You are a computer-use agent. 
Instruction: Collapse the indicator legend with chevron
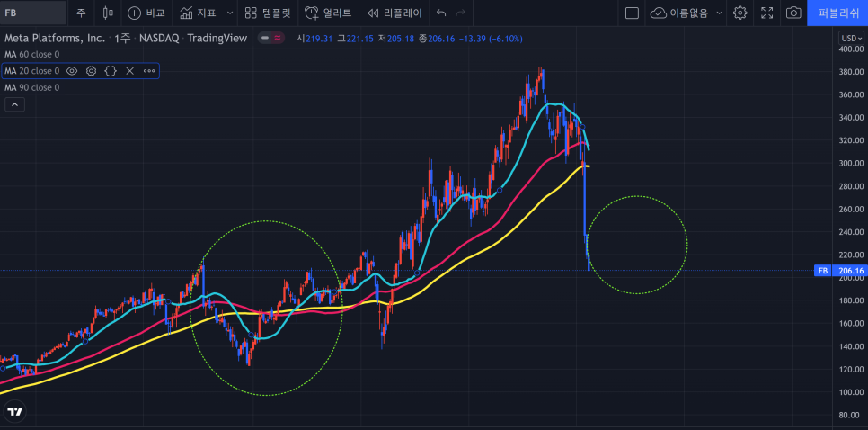point(14,104)
